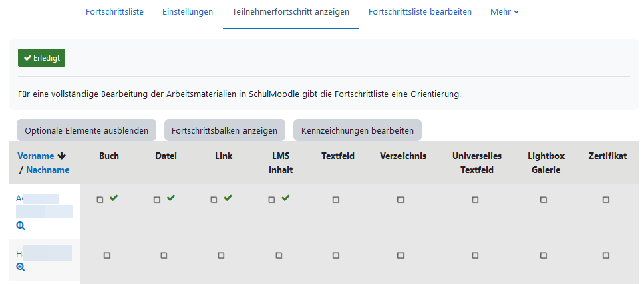Click Fortschrittsbalken anzeigen button
The width and height of the screenshot is (644, 284).
[x=224, y=130]
